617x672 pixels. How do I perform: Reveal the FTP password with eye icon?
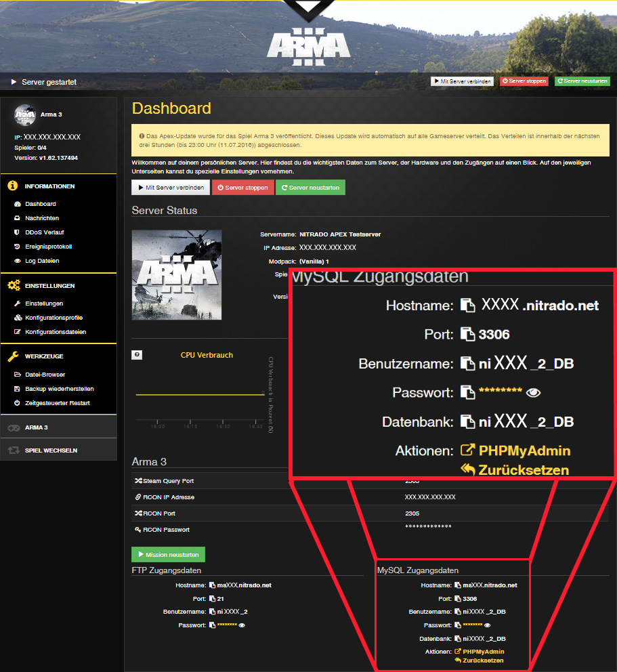tap(242, 625)
